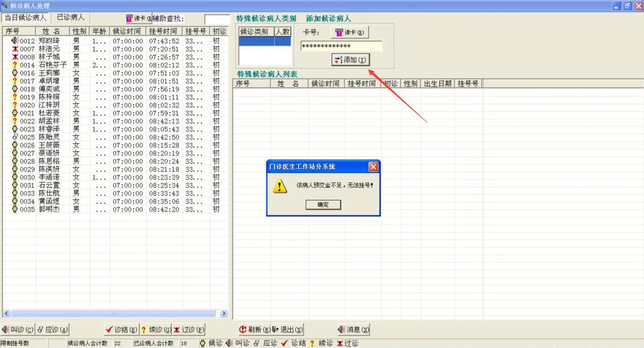Click the horizontal scrollbar thumb
This screenshot has width=644, height=348.
[x=113, y=313]
